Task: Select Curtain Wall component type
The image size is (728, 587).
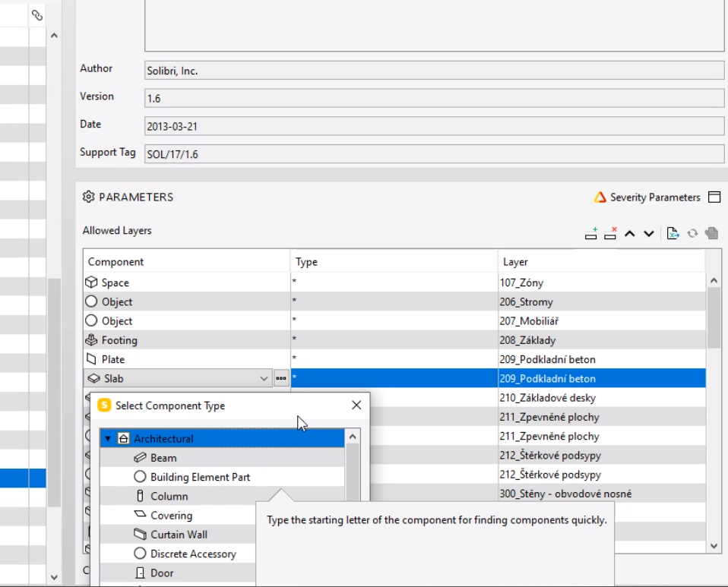Action: (x=179, y=535)
